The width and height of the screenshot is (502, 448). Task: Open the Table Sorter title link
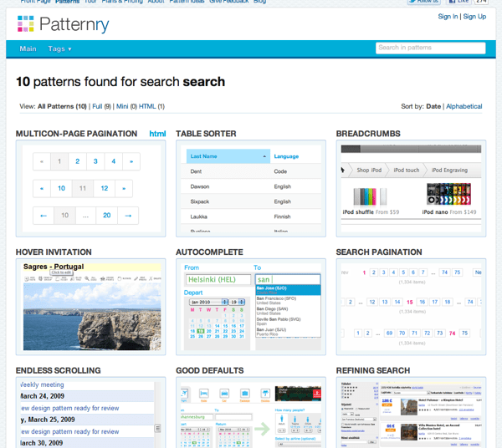tap(206, 134)
